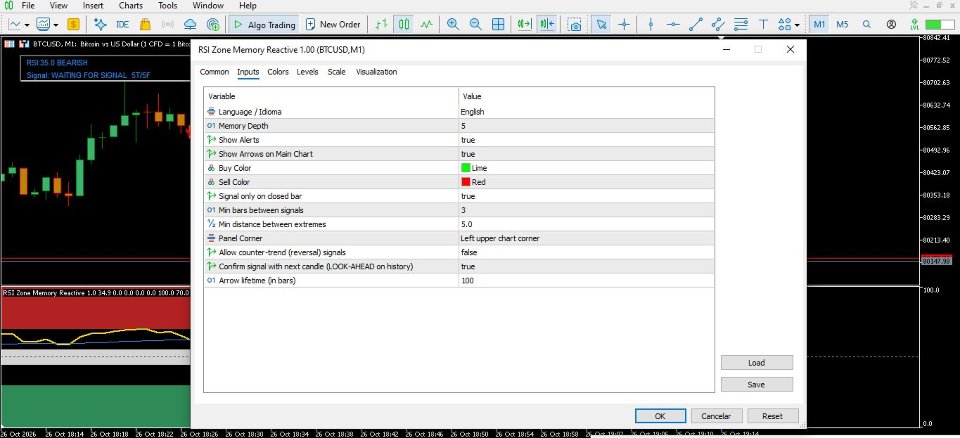Select the trendline drawing tool

696,25
